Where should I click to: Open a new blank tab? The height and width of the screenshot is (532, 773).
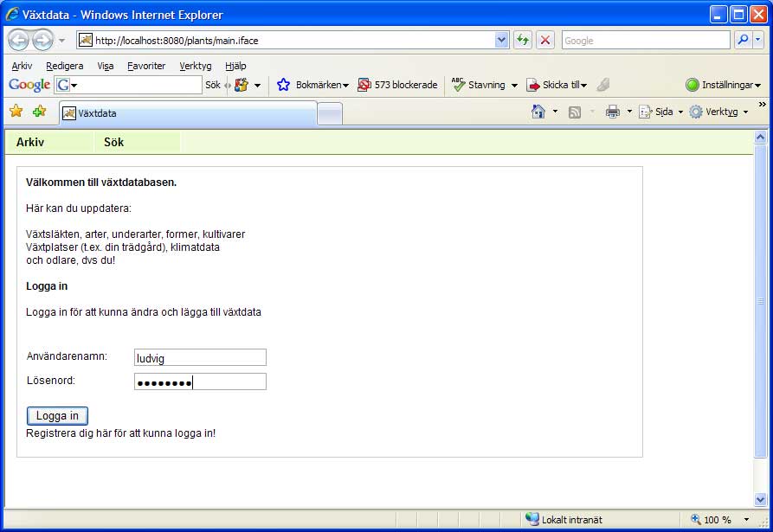pos(331,114)
